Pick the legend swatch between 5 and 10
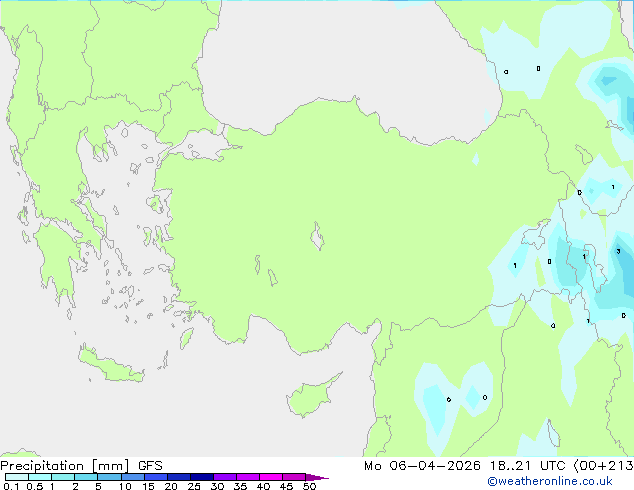Viewport: 634px width, 490px height. (x=109, y=477)
